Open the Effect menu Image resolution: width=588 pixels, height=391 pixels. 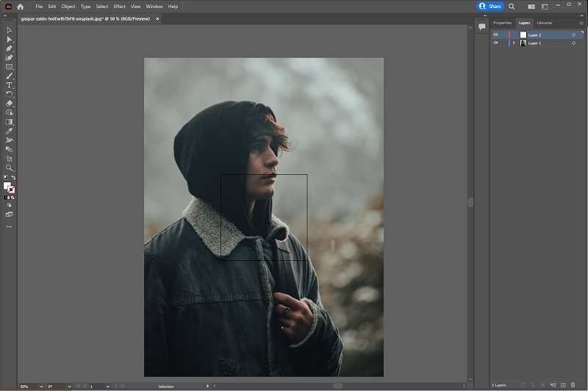pyautogui.click(x=120, y=7)
